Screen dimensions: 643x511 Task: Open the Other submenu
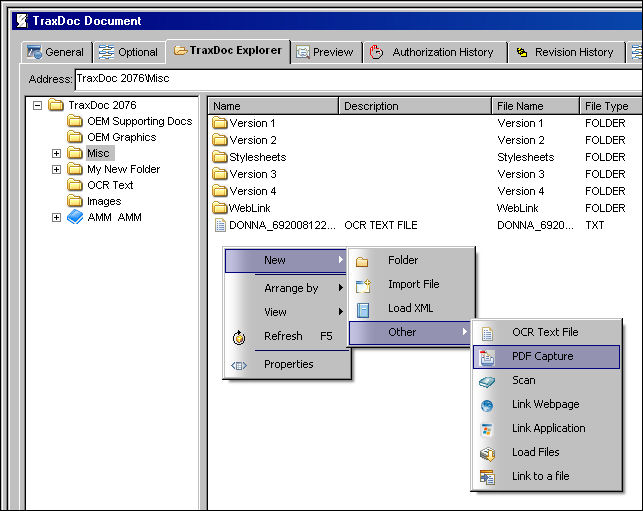pos(410,332)
